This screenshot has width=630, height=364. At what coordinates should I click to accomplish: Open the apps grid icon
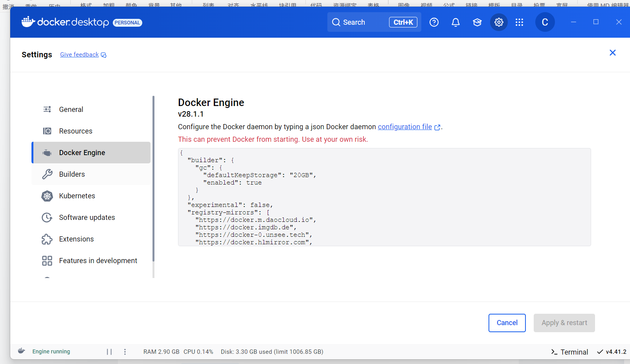(519, 22)
